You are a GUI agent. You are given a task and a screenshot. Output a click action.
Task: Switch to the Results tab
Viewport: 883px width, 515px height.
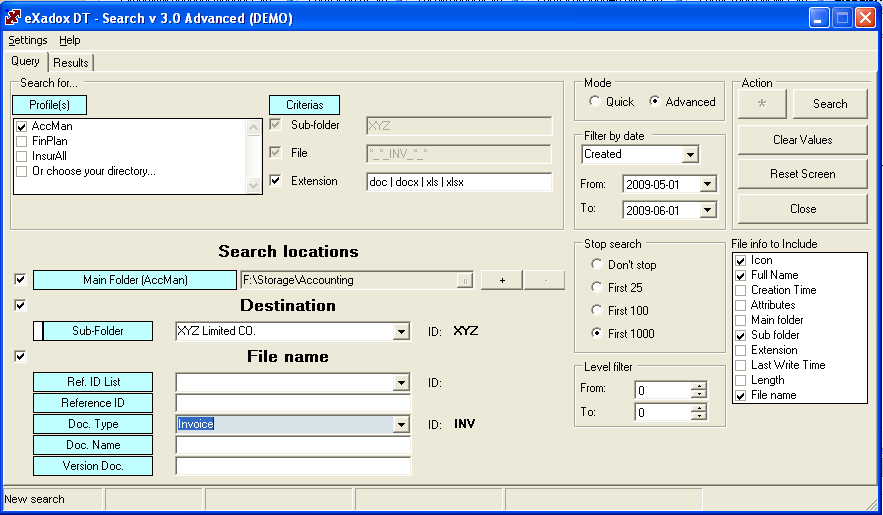click(71, 63)
